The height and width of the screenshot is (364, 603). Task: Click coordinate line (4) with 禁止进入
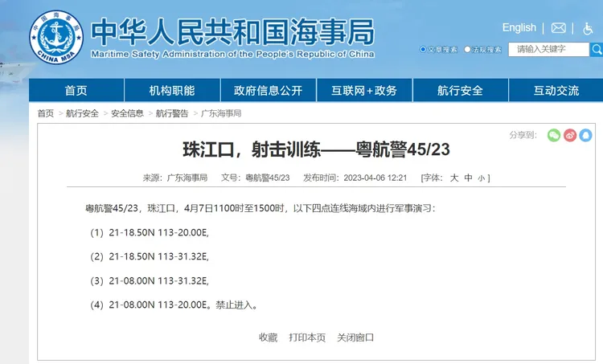tap(174, 305)
